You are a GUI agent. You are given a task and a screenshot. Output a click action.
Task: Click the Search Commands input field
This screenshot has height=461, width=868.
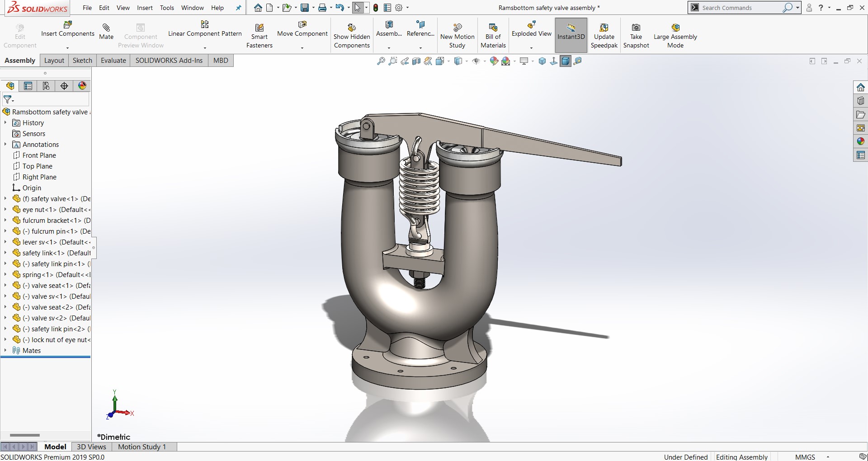pos(741,8)
